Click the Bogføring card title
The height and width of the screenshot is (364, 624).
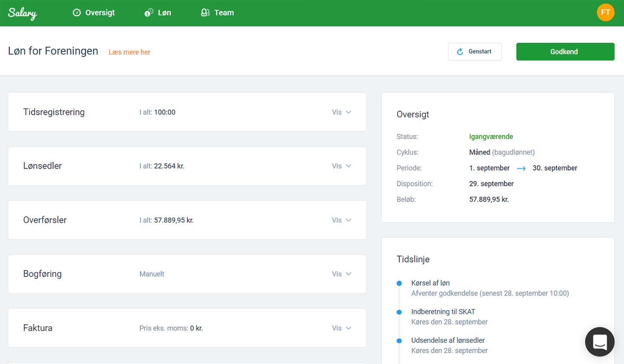point(42,274)
